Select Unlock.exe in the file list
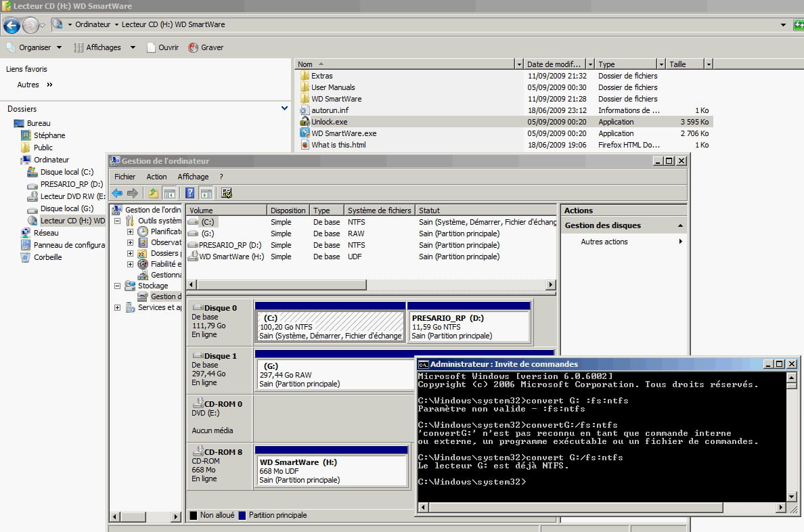 click(330, 122)
